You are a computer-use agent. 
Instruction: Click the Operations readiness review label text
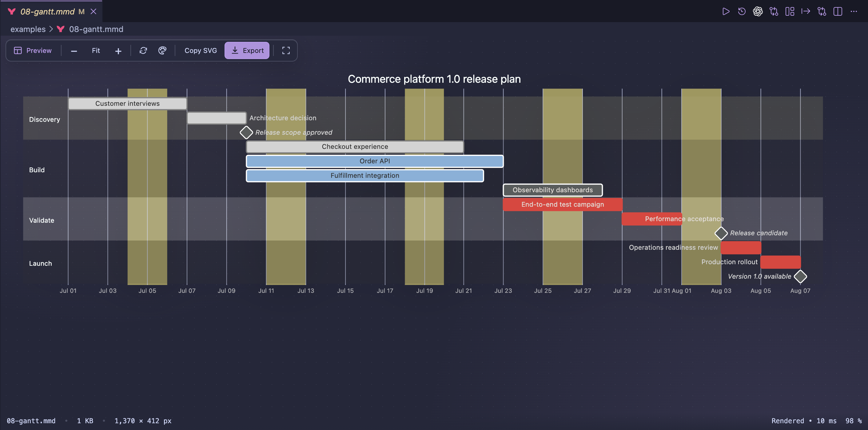(673, 248)
